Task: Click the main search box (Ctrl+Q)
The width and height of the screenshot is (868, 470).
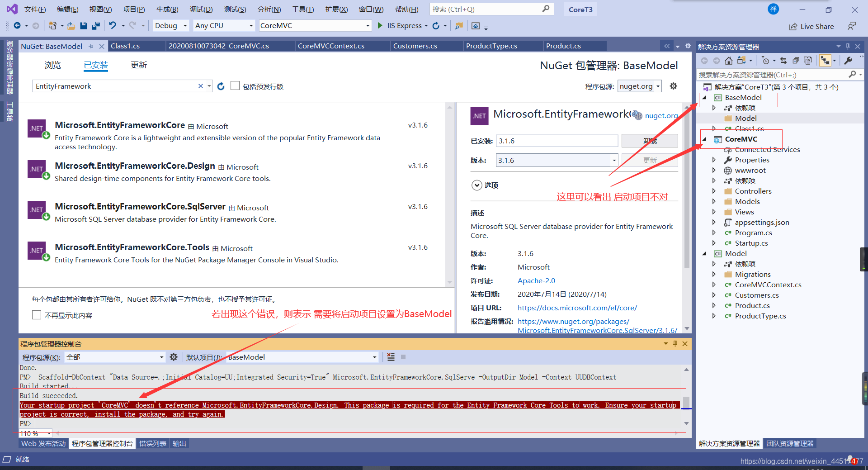Action: pos(491,9)
